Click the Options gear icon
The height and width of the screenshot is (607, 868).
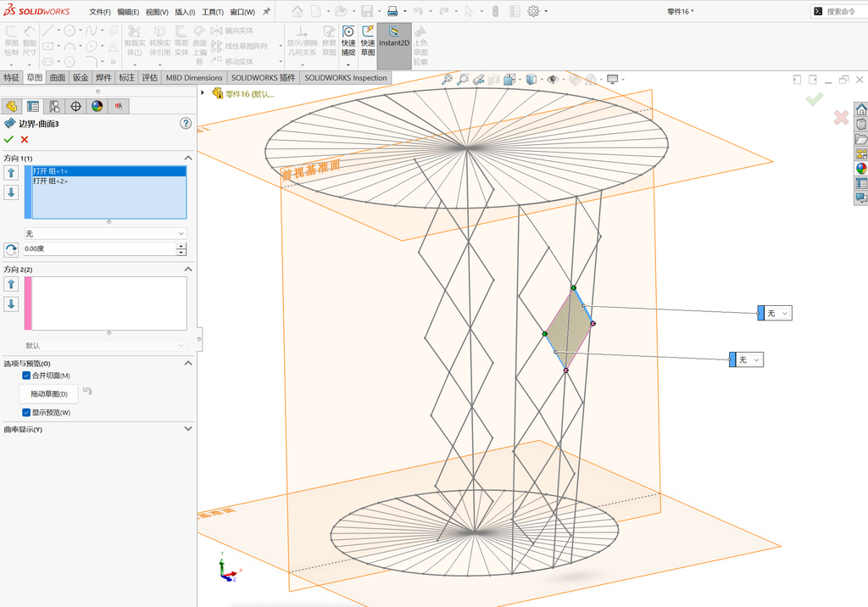click(533, 11)
